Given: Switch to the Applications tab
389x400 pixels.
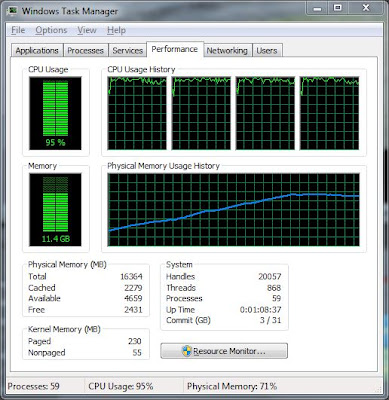Looking at the screenshot, I should click(37, 50).
